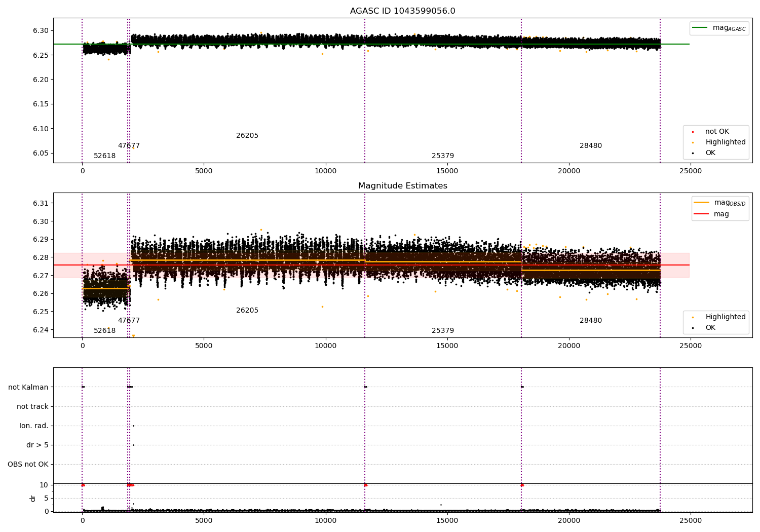This screenshot has width=760, height=532.
Task: Click the rotated 'dr' y-axis label
Action: 33,498
